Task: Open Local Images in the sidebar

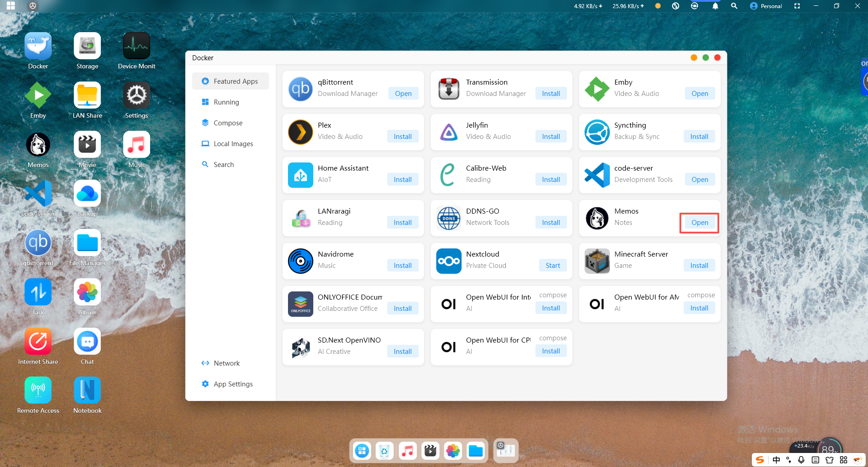Action: coord(231,144)
